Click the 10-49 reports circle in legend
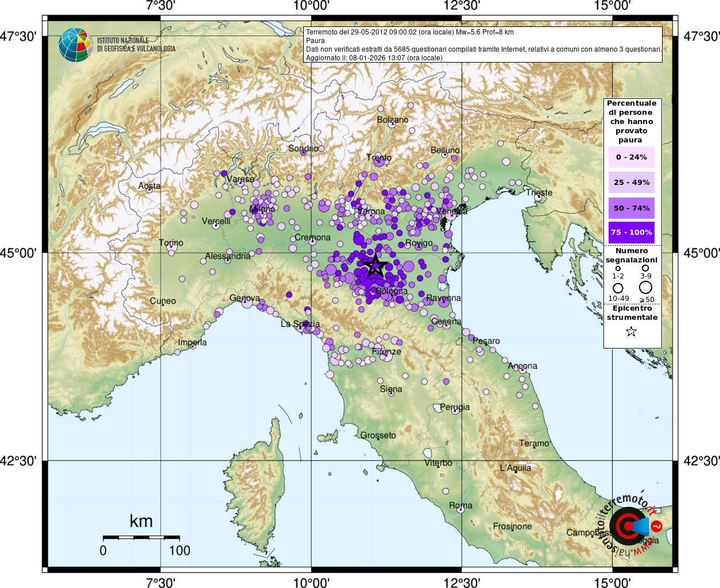 click(618, 288)
